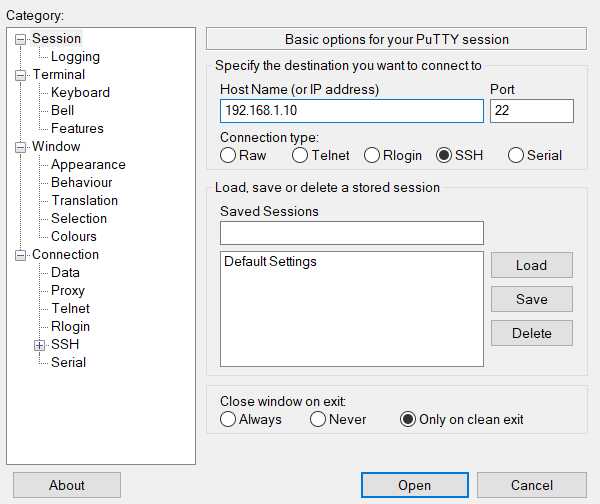Open the Serial category in tree

tap(68, 362)
